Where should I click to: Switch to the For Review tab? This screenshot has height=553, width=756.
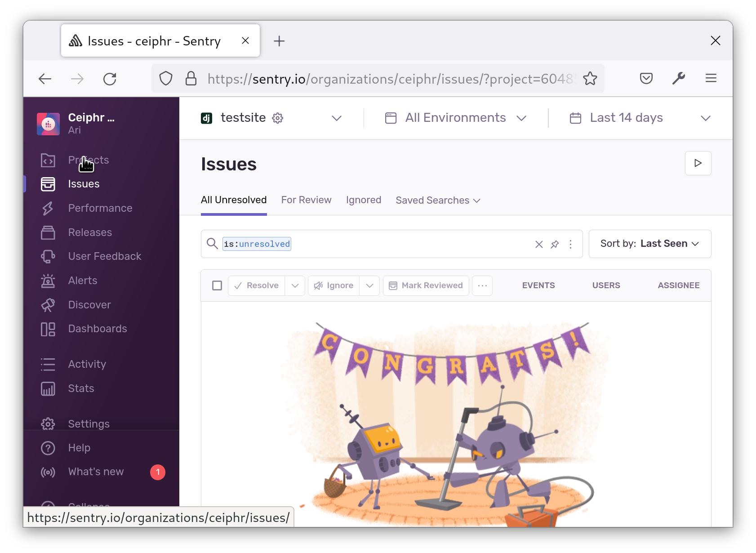[306, 200]
